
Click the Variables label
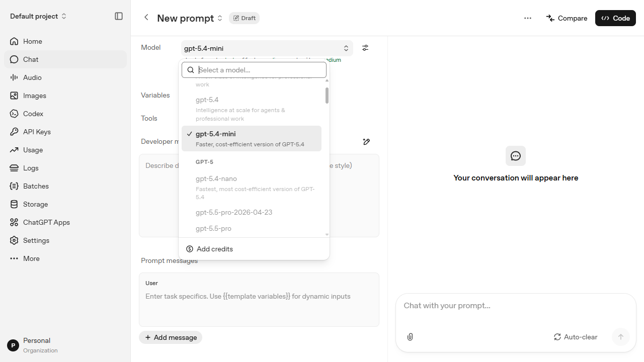point(155,95)
